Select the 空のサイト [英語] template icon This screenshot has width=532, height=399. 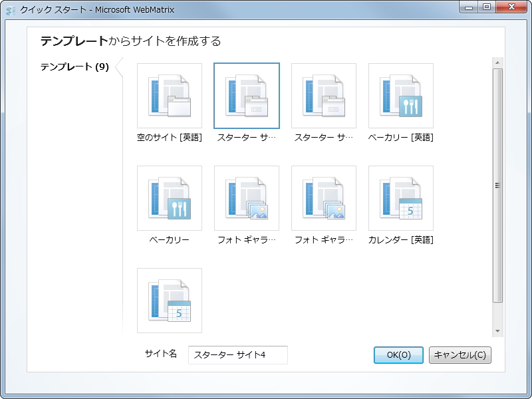point(170,96)
